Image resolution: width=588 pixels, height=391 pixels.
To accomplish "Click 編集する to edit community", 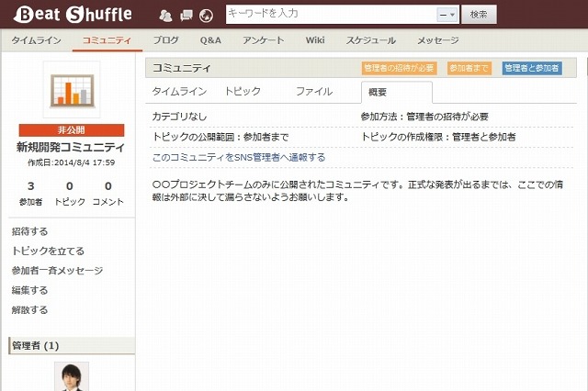I will (29, 290).
